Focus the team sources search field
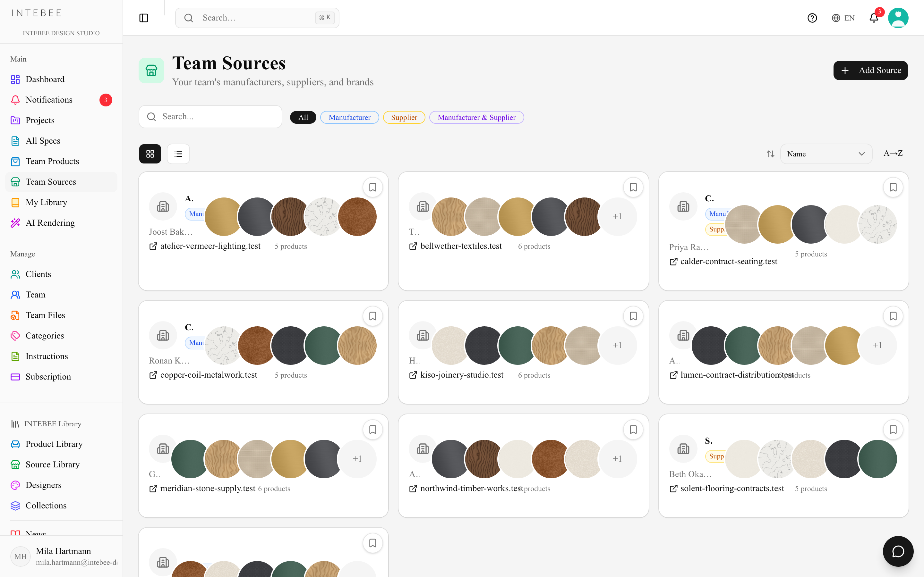The image size is (924, 577). click(210, 117)
